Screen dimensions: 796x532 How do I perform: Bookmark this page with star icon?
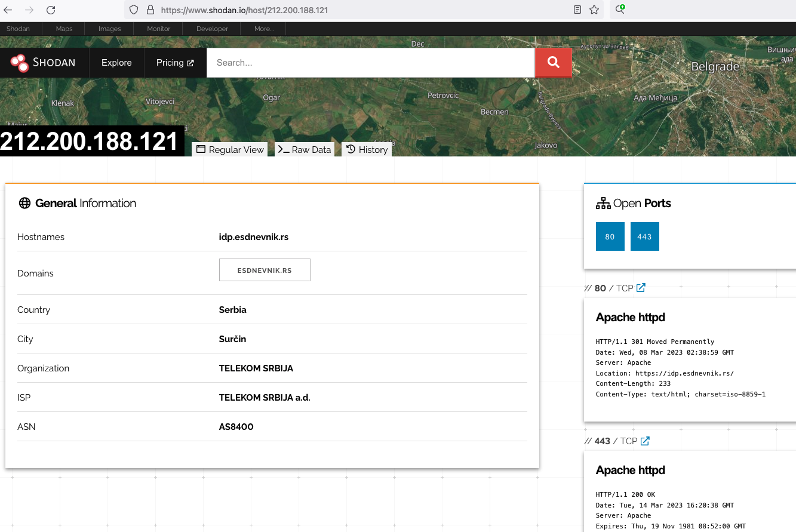594,10
